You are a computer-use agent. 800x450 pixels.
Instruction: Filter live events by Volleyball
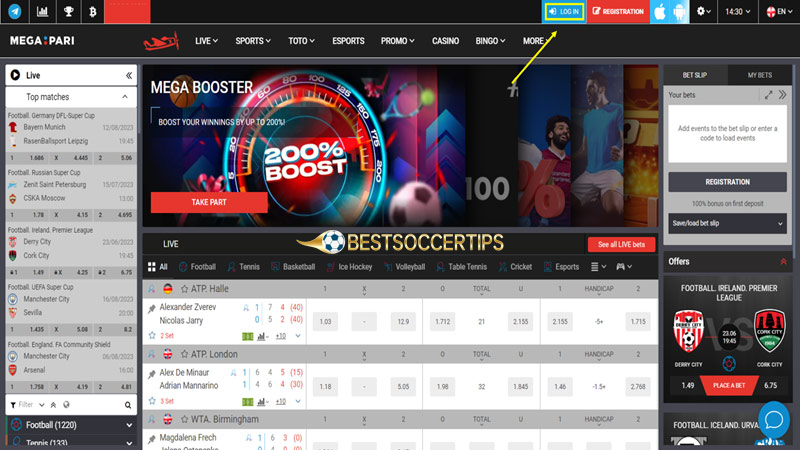point(405,266)
